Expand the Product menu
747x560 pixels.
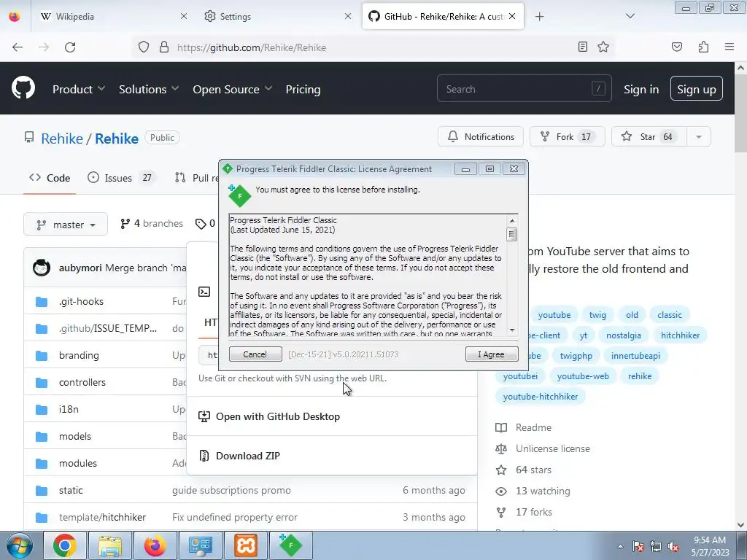(79, 89)
